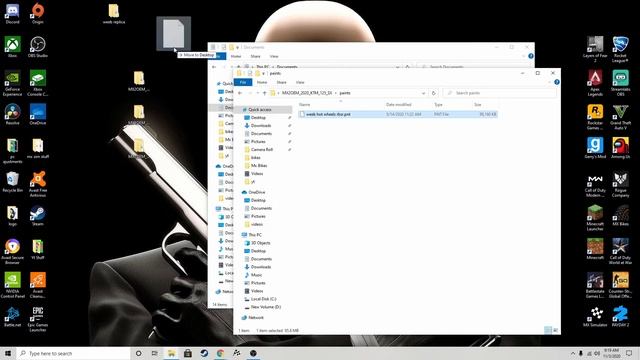Launch OBS Studio from the desktop

[x=38, y=47]
